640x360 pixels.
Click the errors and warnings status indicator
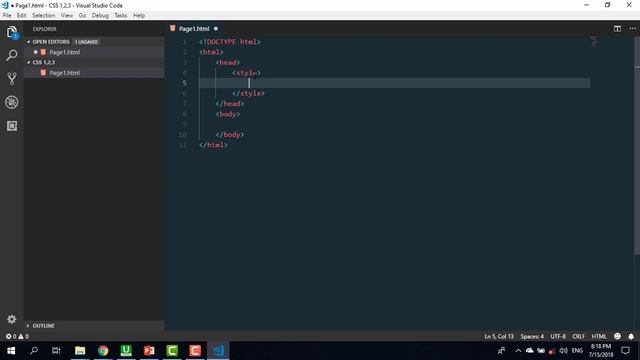pos(17,336)
